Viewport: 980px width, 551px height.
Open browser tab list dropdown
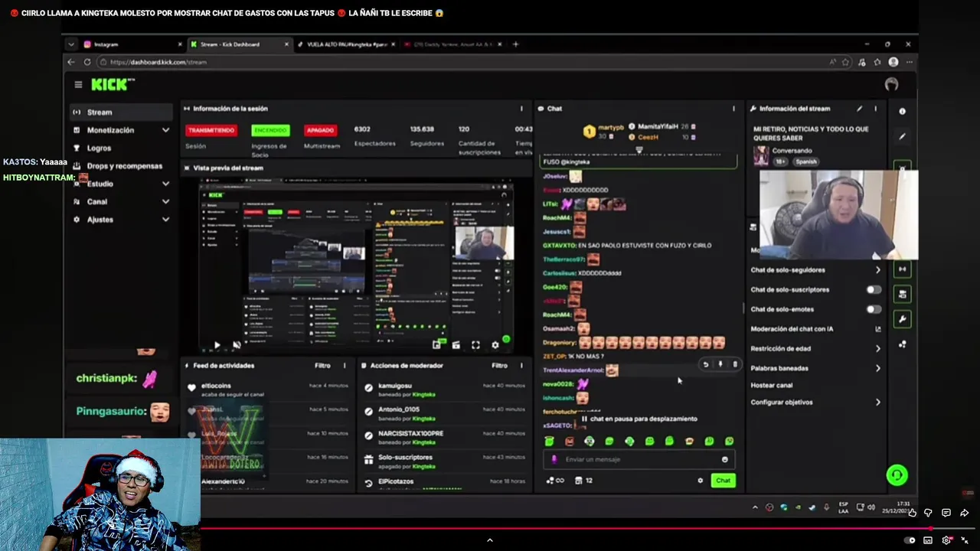point(71,44)
